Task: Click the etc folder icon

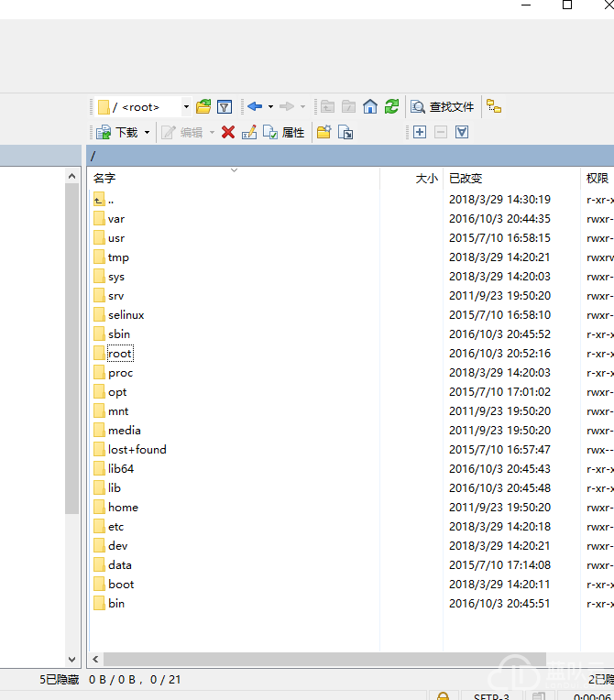Action: click(99, 526)
